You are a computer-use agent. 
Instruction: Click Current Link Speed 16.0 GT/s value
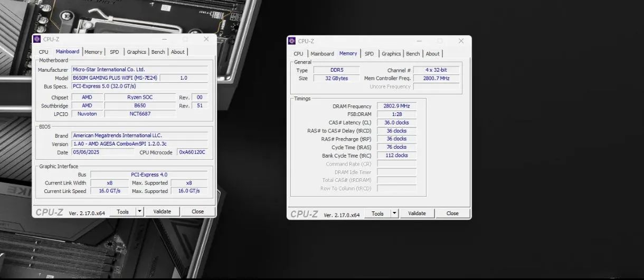click(109, 191)
